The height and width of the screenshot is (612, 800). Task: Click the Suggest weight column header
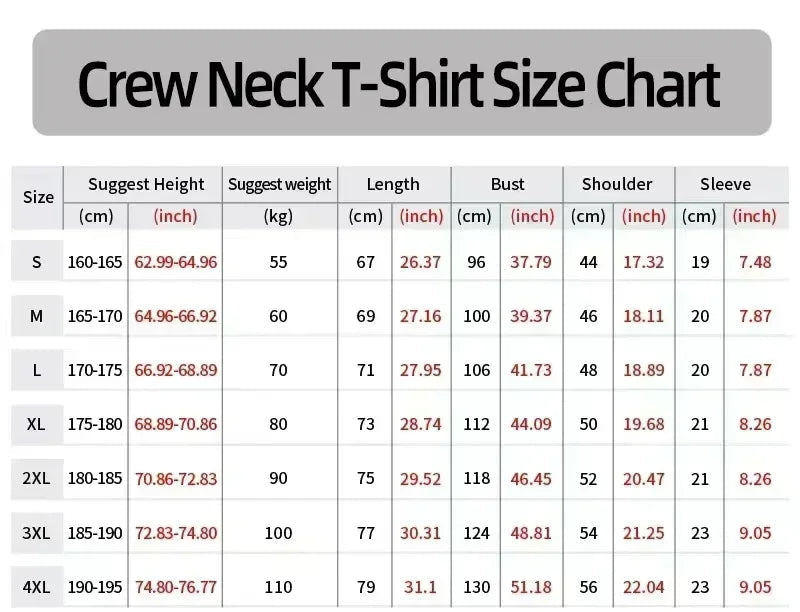pyautogui.click(x=280, y=184)
